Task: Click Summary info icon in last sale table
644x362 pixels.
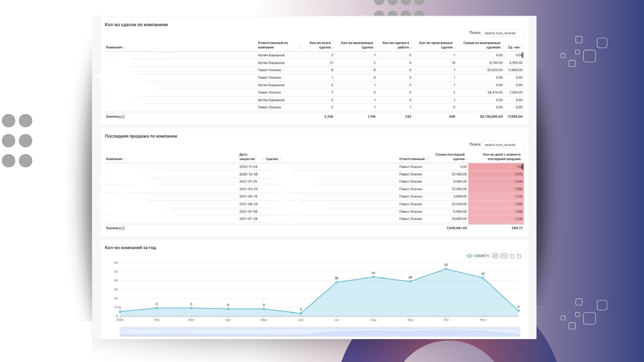Action: (x=123, y=228)
